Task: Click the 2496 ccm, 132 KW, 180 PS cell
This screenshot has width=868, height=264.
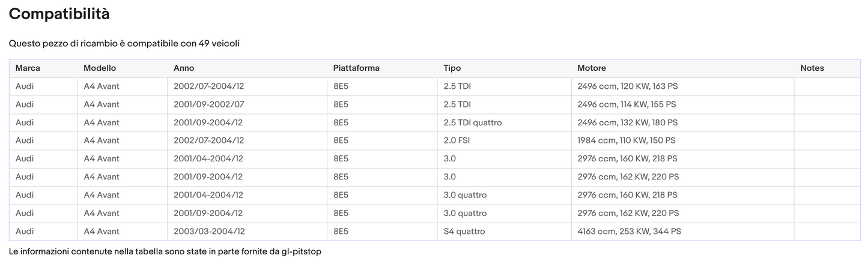Action: click(627, 122)
